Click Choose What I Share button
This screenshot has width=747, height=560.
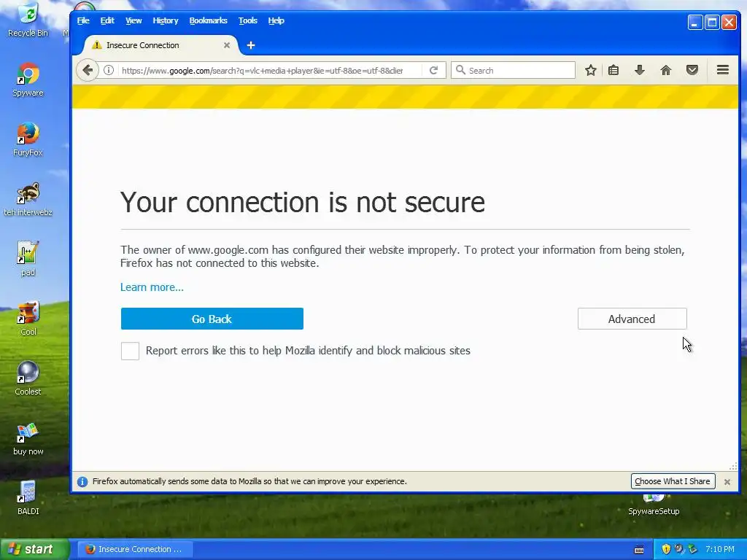(673, 481)
